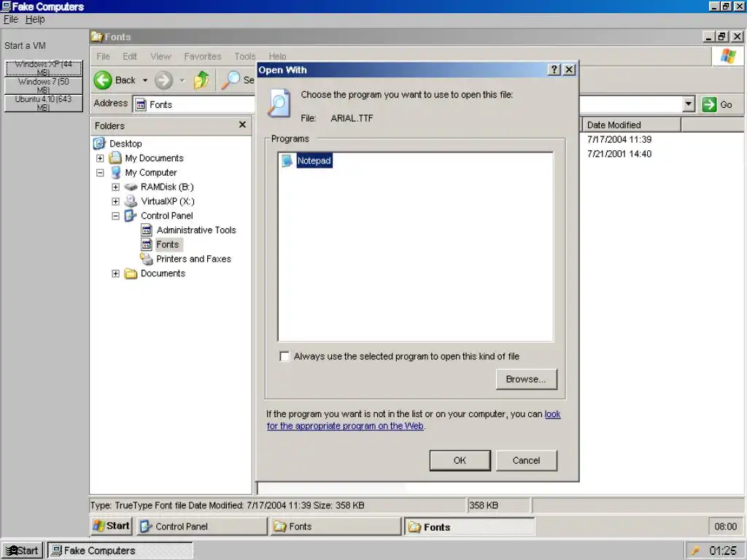This screenshot has height=560, width=747.
Task: Click Fake Computers taskbar button
Action: point(120,551)
